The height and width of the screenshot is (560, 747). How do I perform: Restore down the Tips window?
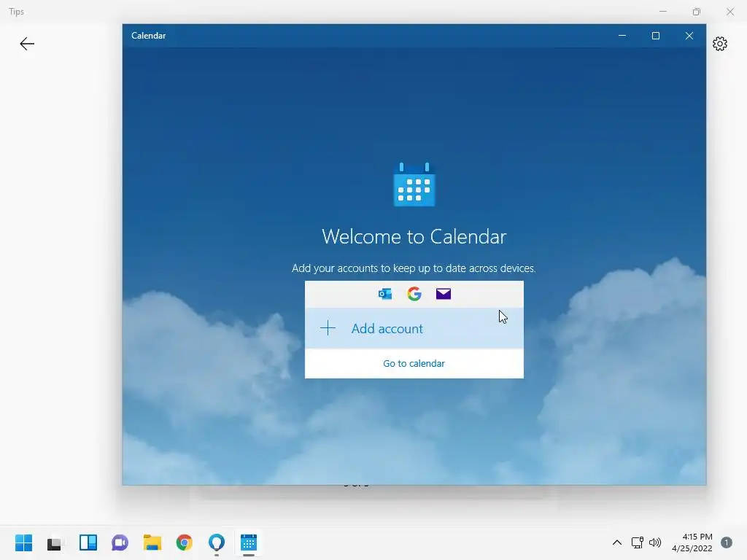tap(697, 12)
